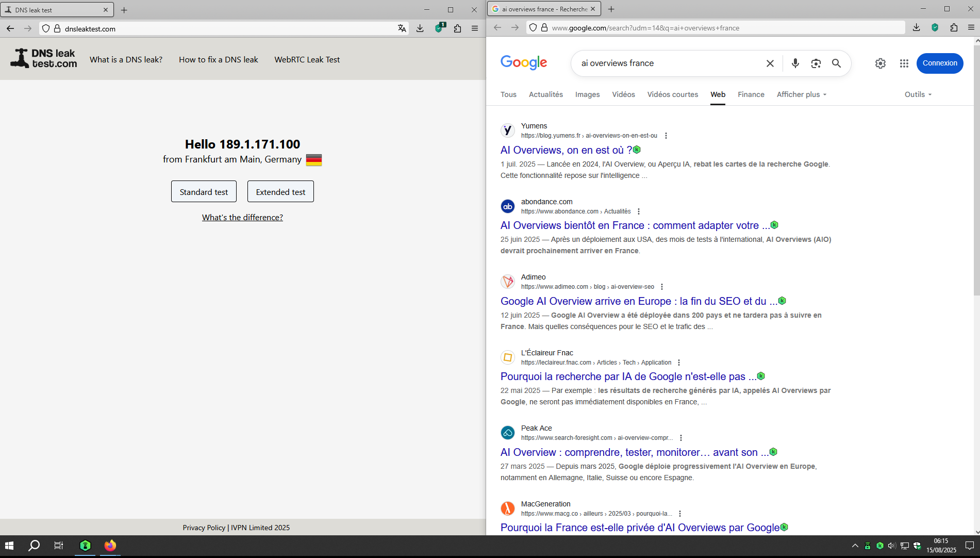Open Google Lens image search
The height and width of the screenshot is (558, 980).
[816, 63]
